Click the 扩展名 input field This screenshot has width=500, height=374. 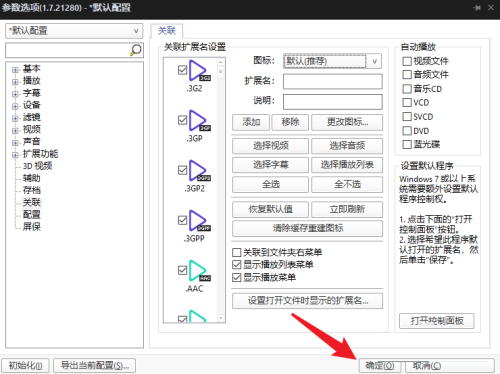333,81
